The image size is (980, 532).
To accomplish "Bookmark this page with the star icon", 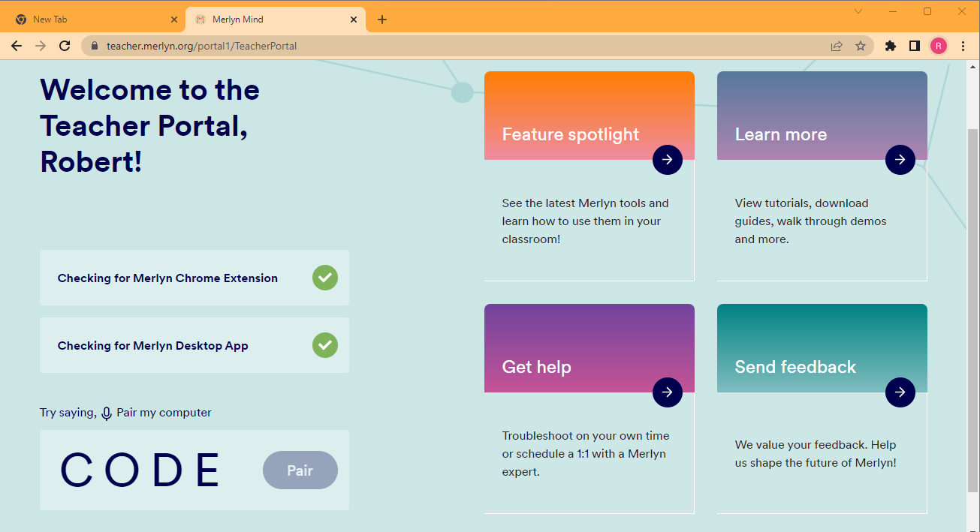I will click(x=861, y=46).
